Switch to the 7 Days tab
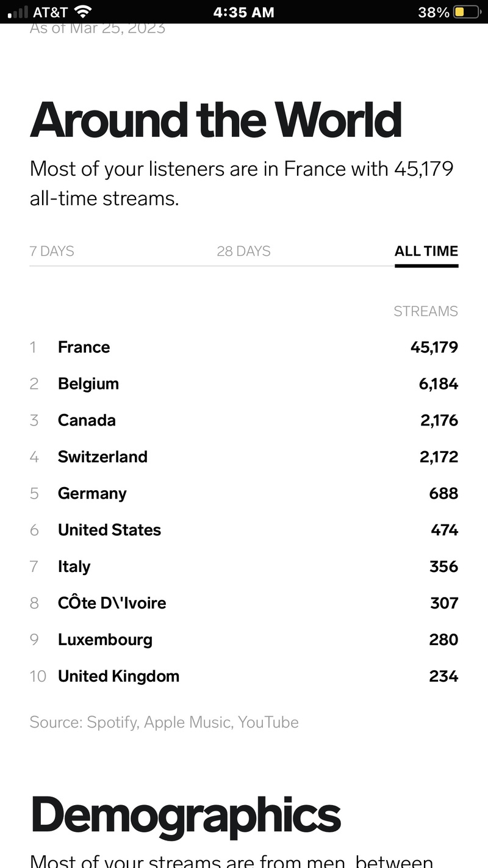Screen dimensions: 488x868 52,251
